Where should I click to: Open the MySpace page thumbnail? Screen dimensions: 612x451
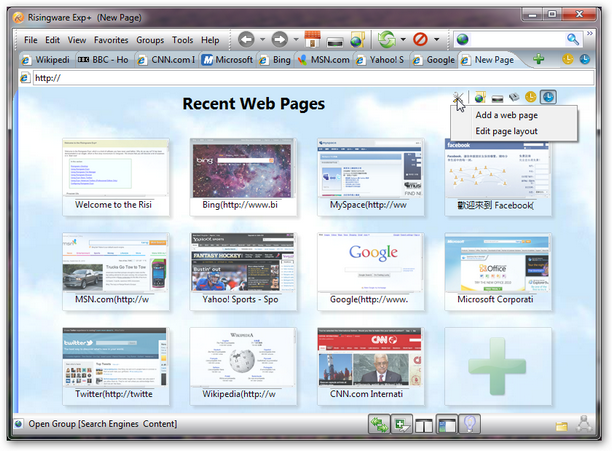click(x=370, y=177)
